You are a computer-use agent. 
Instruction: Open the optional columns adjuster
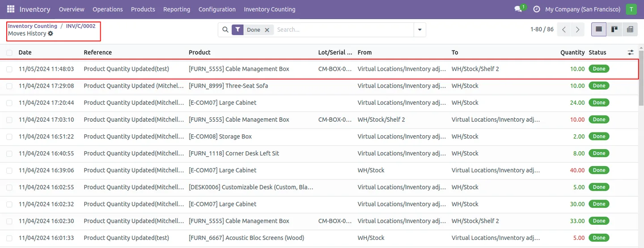tap(631, 52)
